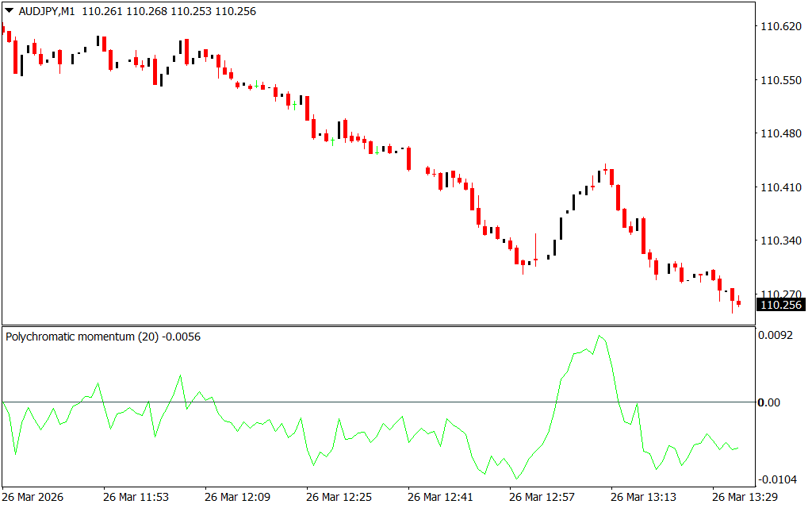
Task: Click the 26 Mar 13:29 time label
Action: (745, 497)
